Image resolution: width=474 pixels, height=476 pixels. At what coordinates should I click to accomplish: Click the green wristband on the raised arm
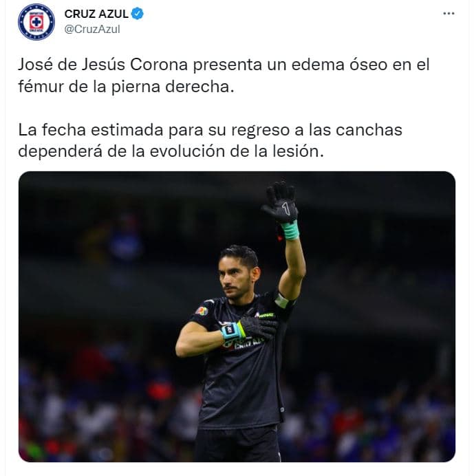(x=290, y=231)
